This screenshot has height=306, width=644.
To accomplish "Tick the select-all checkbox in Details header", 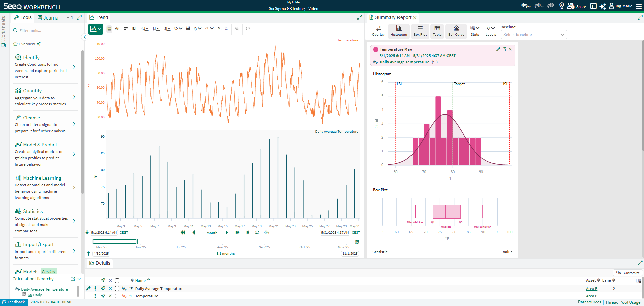I will pyautogui.click(x=117, y=281).
